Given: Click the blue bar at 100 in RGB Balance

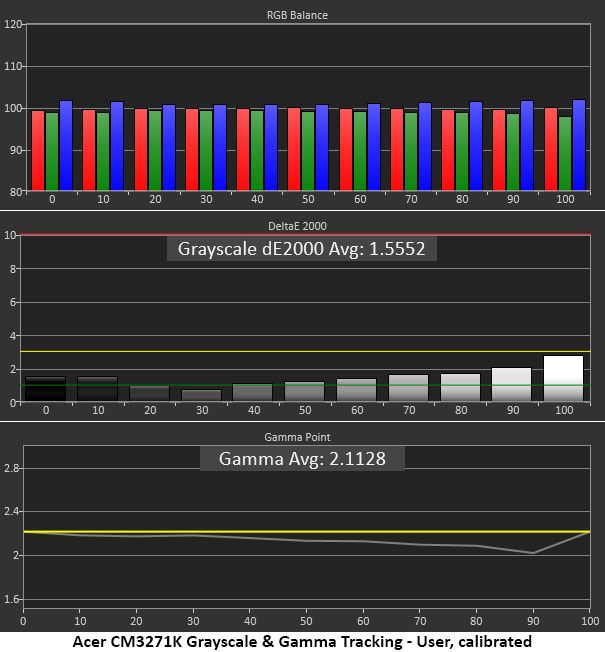Looking at the screenshot, I should click(579, 145).
